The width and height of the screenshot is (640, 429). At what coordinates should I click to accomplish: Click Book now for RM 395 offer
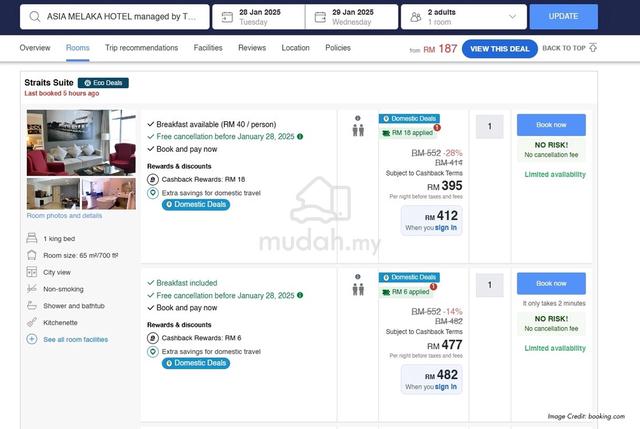point(551,125)
